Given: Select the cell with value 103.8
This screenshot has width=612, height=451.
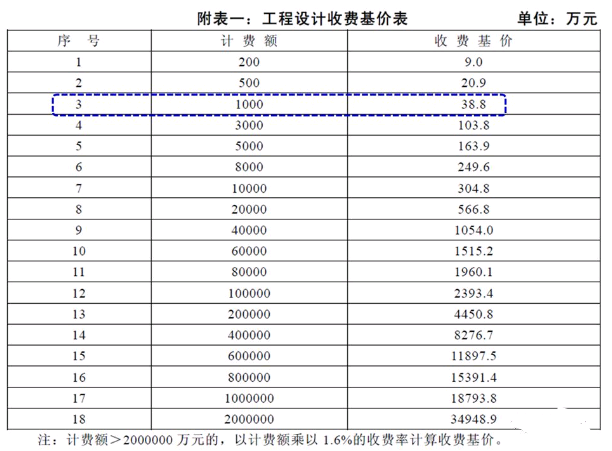Looking at the screenshot, I should [474, 125].
